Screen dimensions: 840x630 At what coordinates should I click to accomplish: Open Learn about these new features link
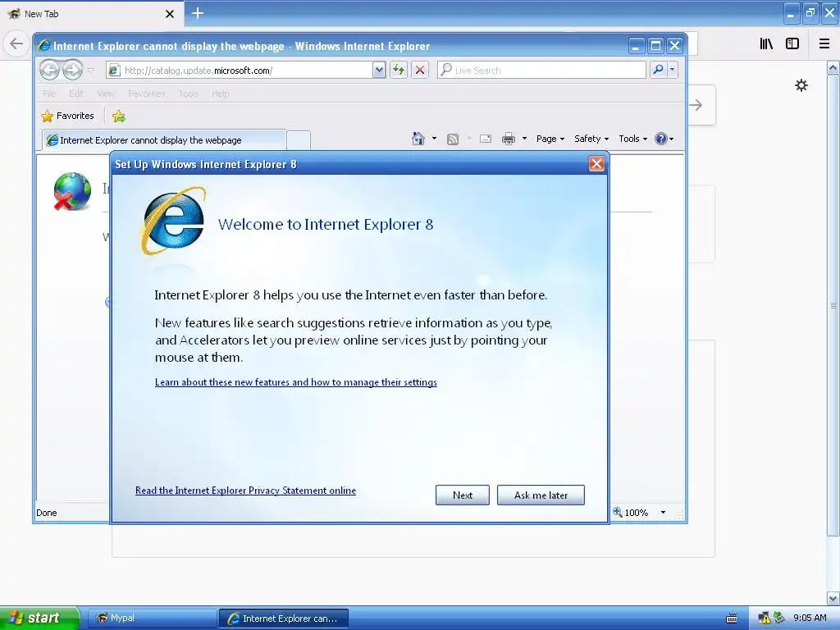click(295, 382)
